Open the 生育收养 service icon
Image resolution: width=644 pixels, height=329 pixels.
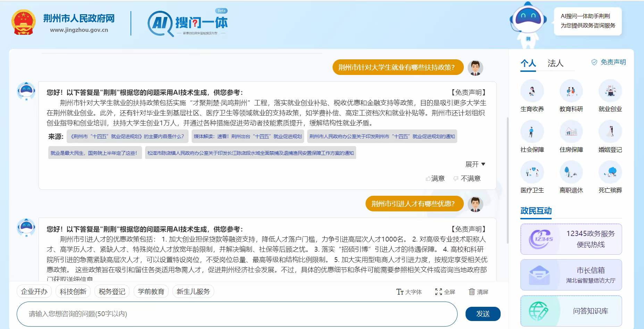[x=532, y=92]
